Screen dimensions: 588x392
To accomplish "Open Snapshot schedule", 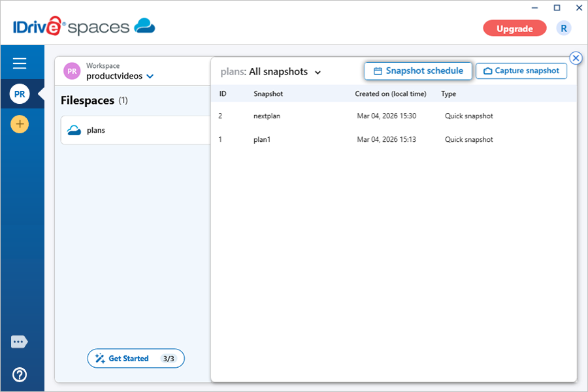I will (x=417, y=71).
